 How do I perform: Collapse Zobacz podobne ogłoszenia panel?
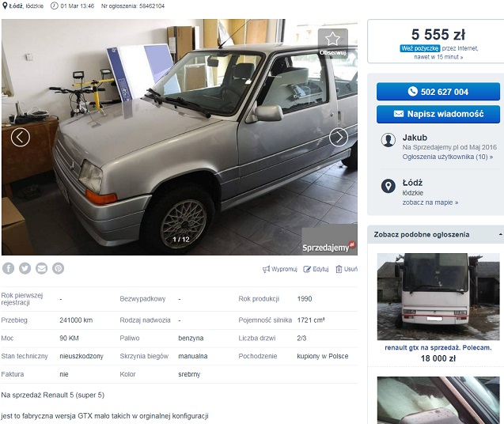pyautogui.click(x=500, y=235)
